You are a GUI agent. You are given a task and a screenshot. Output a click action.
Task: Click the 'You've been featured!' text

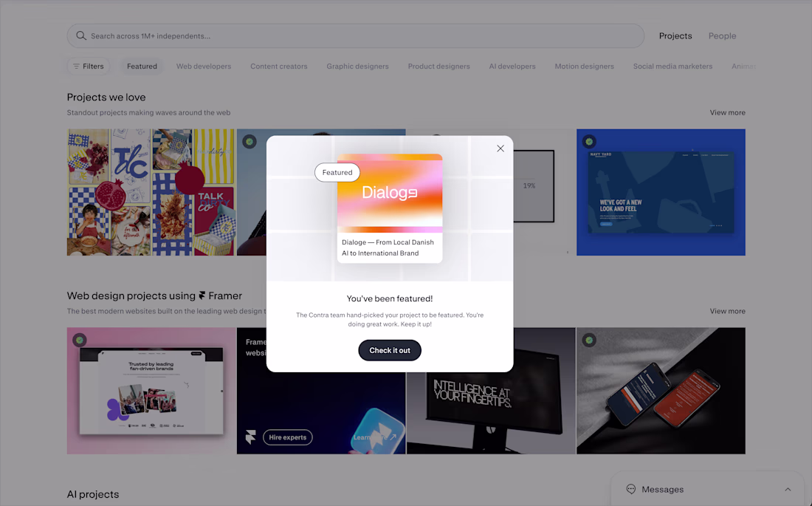tap(390, 298)
